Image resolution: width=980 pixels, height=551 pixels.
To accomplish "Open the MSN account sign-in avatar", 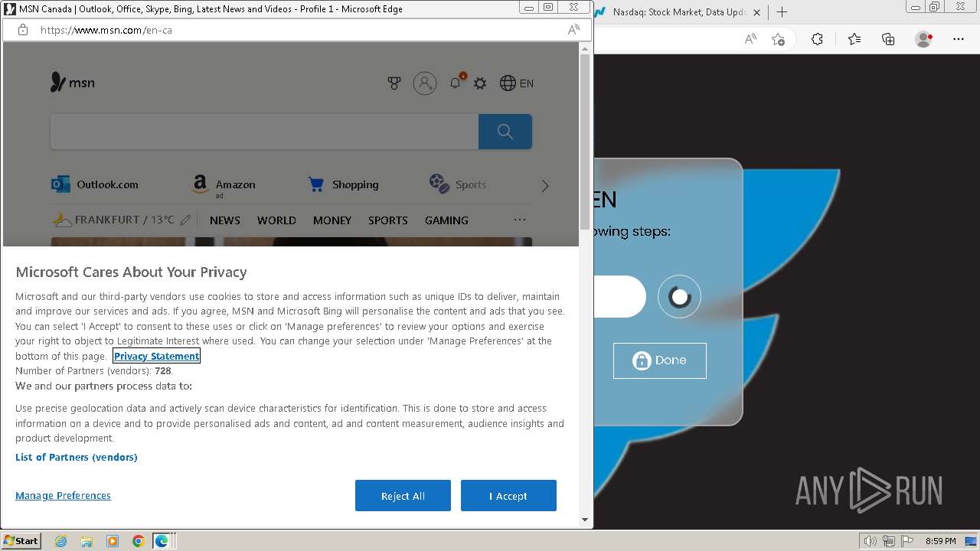I will click(x=425, y=83).
